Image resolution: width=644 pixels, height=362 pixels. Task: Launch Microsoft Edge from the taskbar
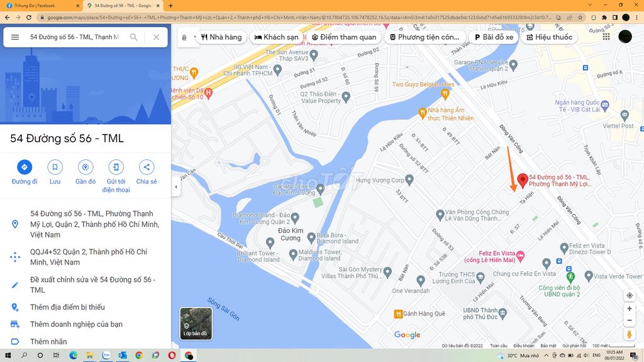pos(73,355)
